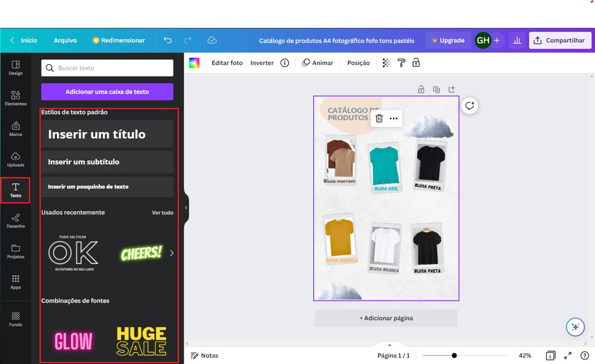Click Animar in toolbar
The image size is (595, 364).
coord(317,63)
